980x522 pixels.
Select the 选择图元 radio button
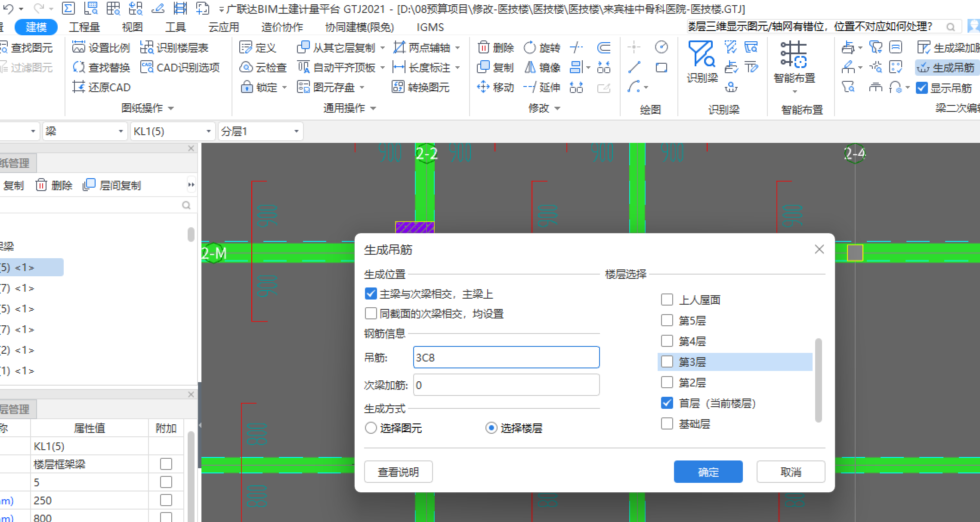(371, 428)
